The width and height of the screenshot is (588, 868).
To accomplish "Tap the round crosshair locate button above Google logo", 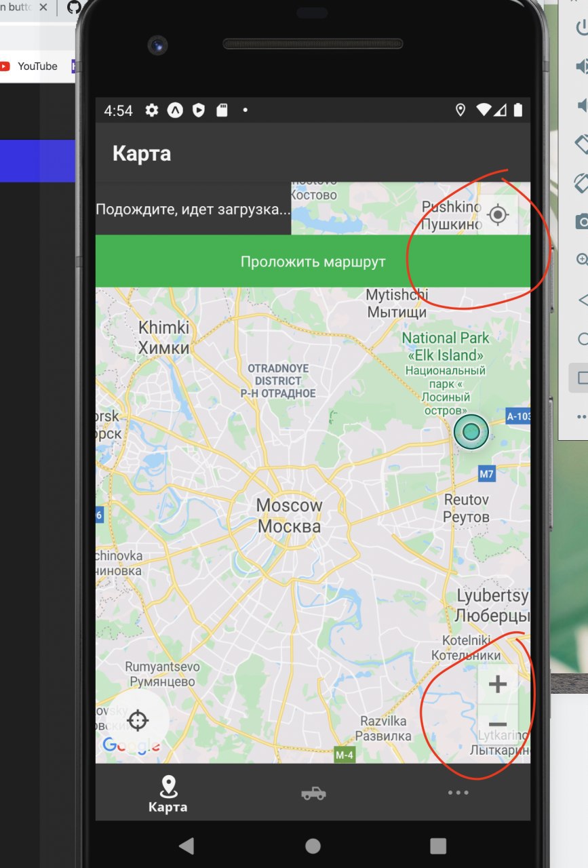I will 138,720.
